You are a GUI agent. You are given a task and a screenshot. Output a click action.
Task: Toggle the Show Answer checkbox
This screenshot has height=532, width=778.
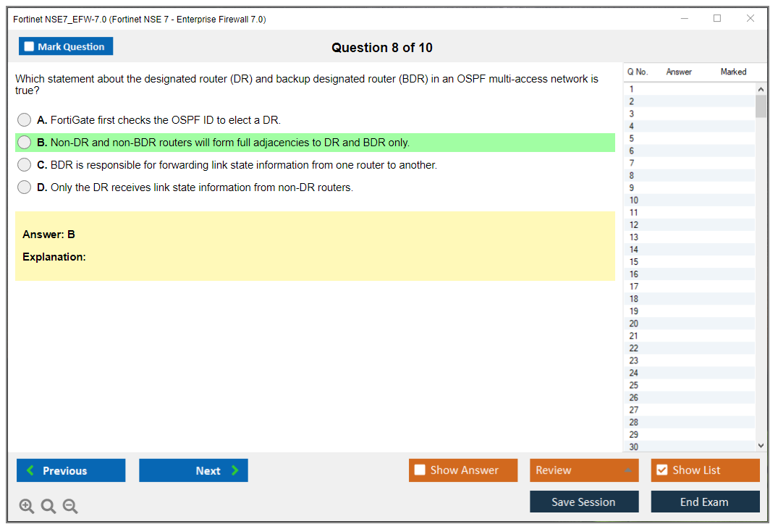(x=420, y=470)
